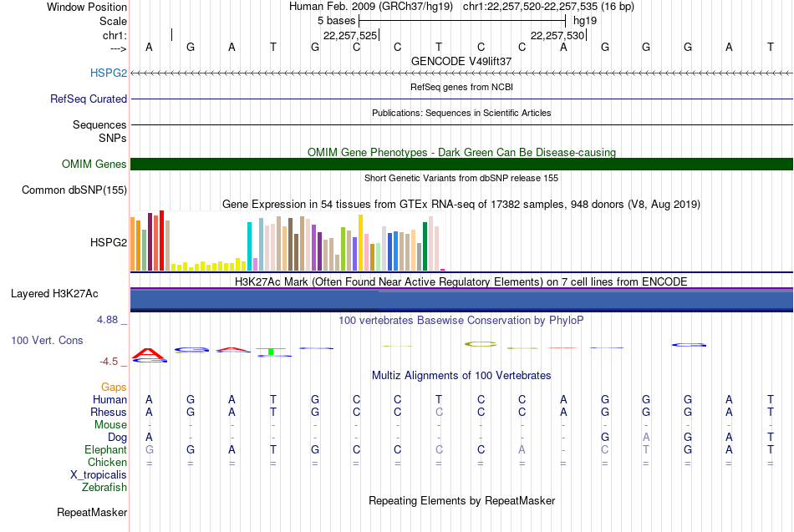Open the H3K27Ac Mark track title
This screenshot has width=794, height=532.
click(x=461, y=282)
